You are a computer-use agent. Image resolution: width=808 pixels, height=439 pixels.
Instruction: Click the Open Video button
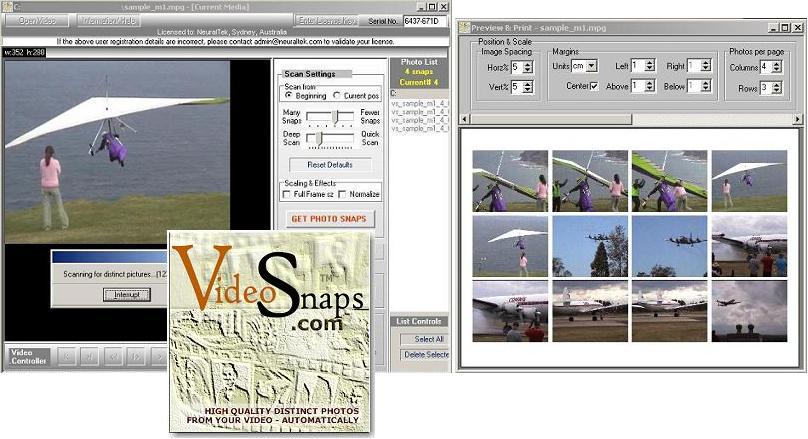click(x=36, y=20)
